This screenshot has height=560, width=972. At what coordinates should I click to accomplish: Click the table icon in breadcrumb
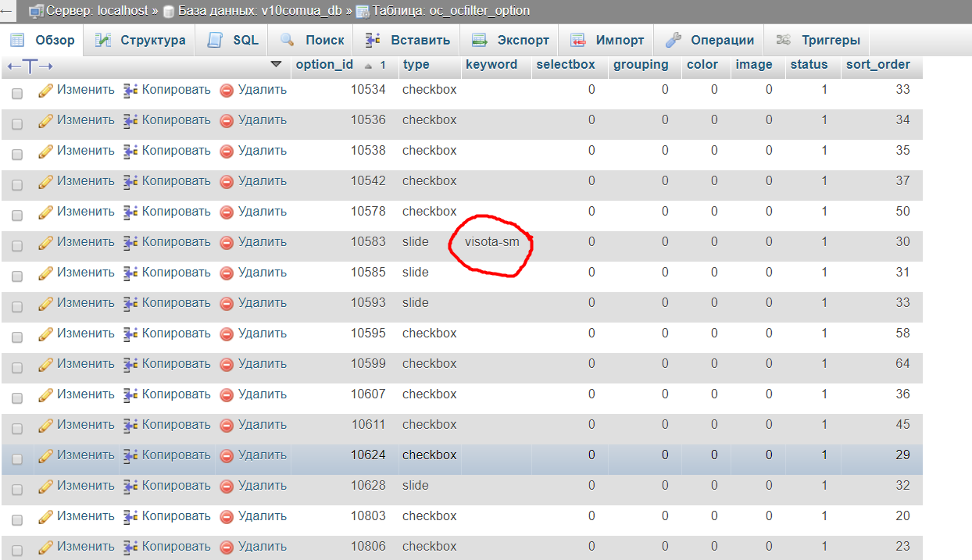[x=363, y=11]
